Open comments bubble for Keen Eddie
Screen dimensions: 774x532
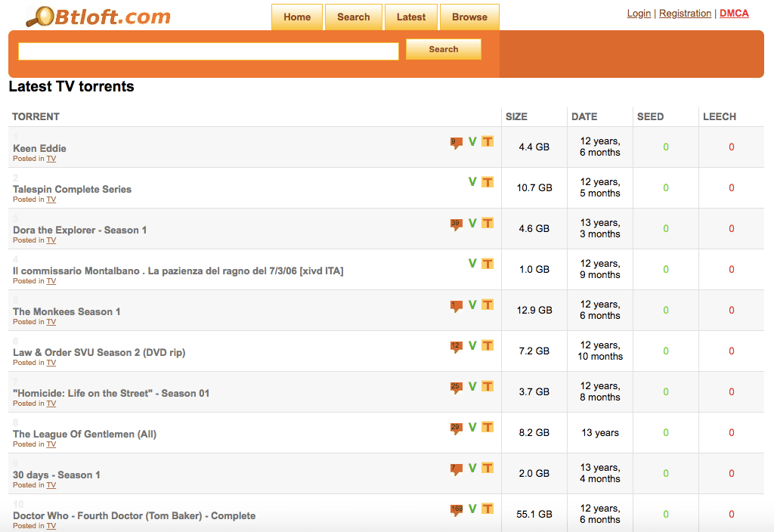(456, 143)
